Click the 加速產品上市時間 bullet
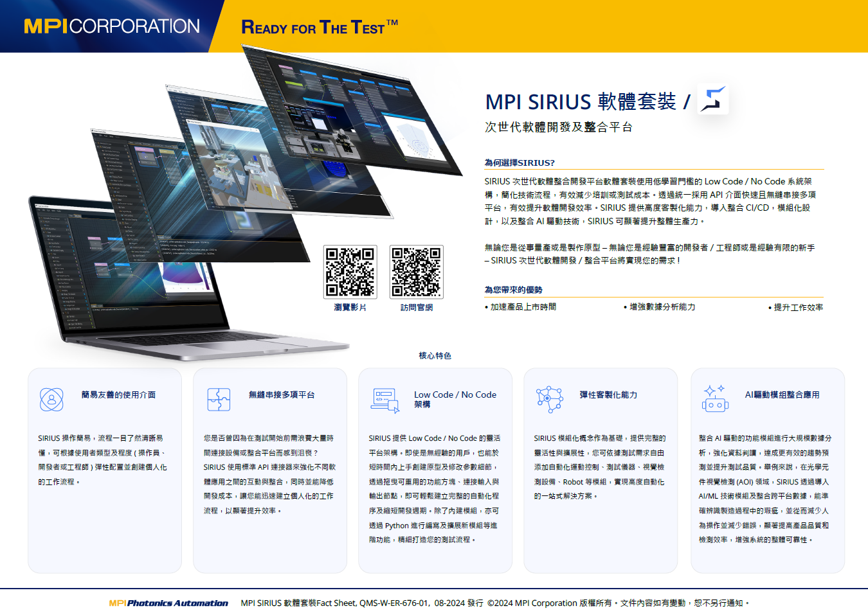 click(520, 307)
